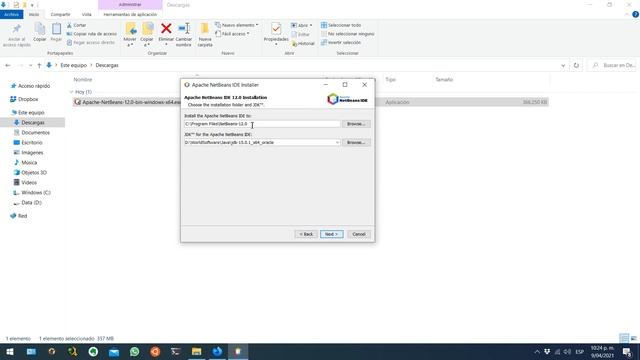Open Acceso rápido in sidebar
Viewport: 640px width, 360px height.
click(31, 86)
